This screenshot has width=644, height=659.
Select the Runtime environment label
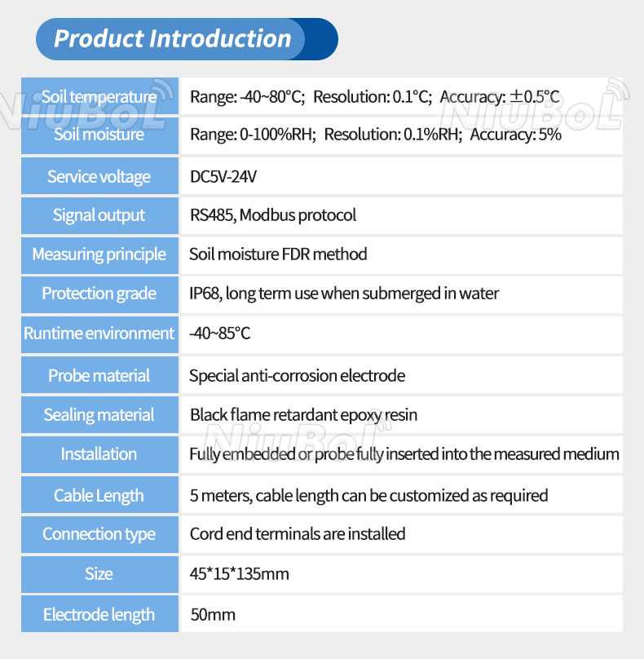(x=99, y=334)
